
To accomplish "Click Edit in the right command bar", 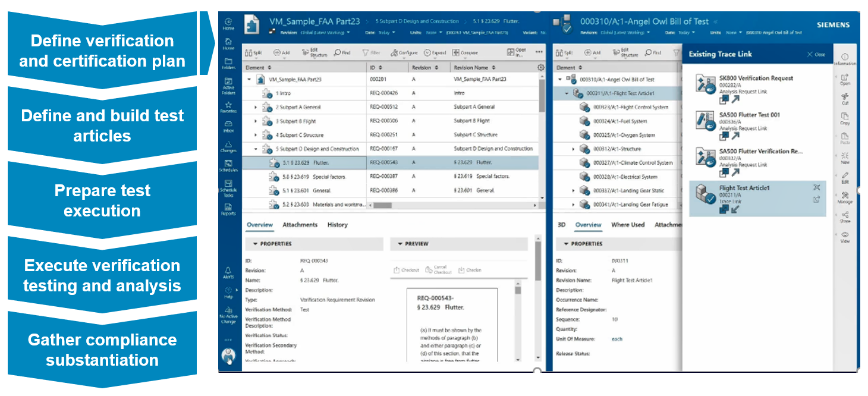I will [x=845, y=178].
